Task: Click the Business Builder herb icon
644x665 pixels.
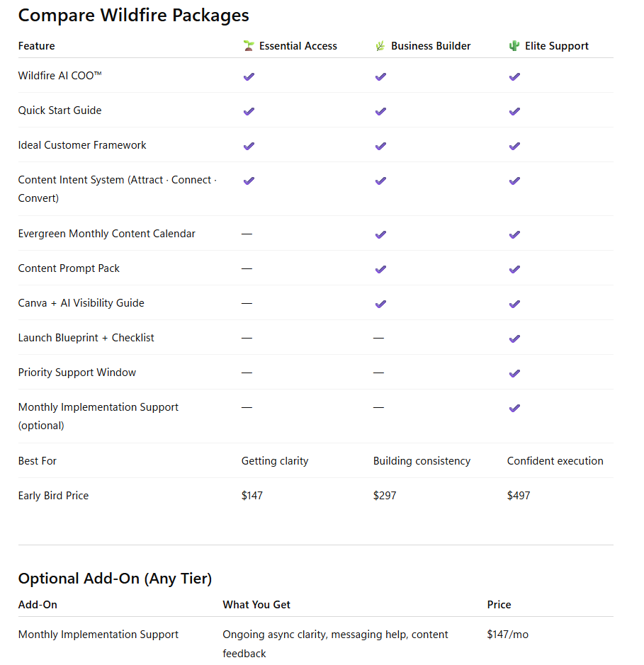Action: pos(380,46)
